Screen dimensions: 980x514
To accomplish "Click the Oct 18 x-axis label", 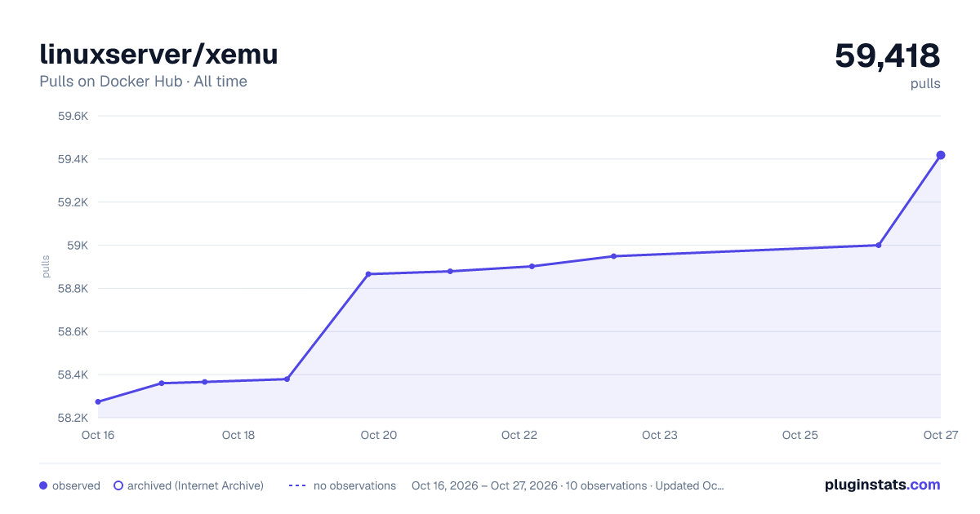I will 238,435.
